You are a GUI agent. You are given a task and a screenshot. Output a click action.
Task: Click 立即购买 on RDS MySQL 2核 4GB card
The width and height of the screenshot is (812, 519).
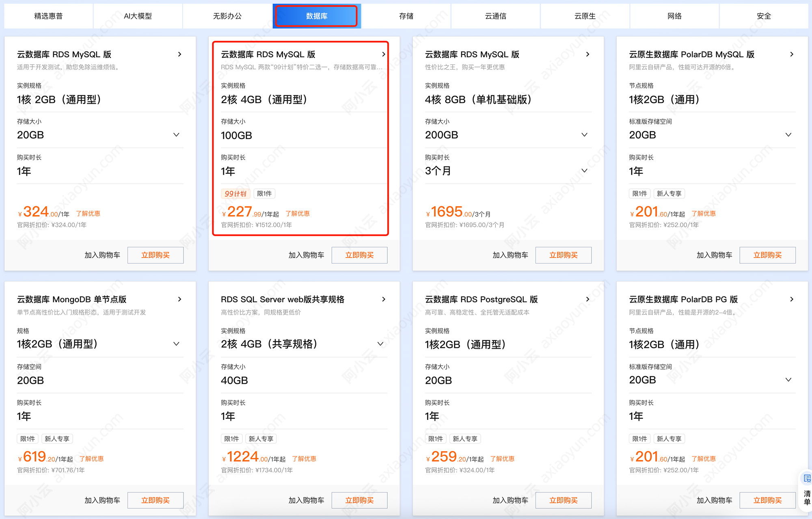click(359, 255)
